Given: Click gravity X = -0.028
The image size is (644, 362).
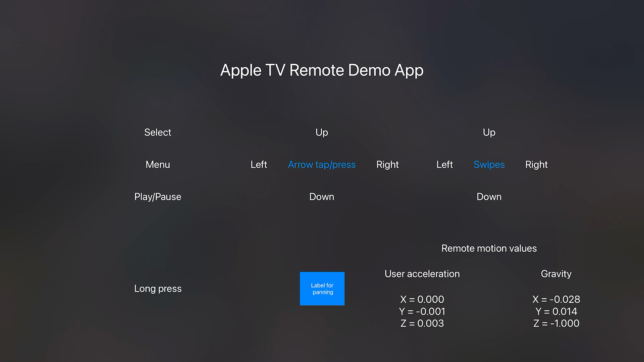Looking at the screenshot, I should point(556,299).
